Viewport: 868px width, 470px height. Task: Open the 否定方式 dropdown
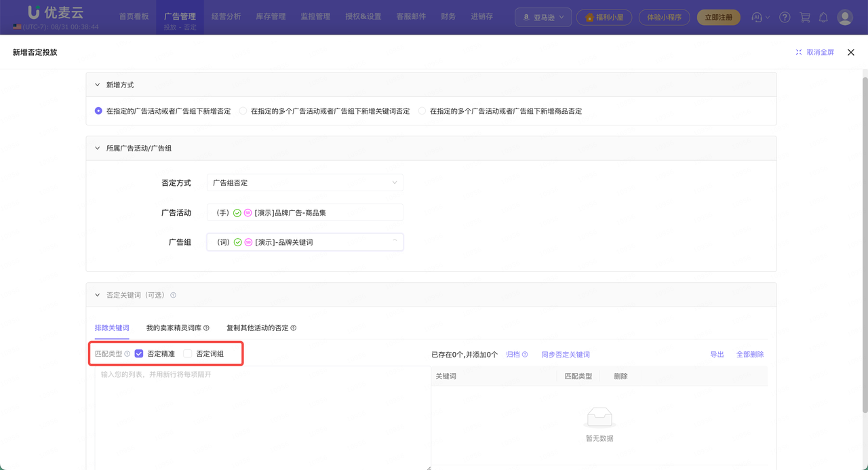305,182
